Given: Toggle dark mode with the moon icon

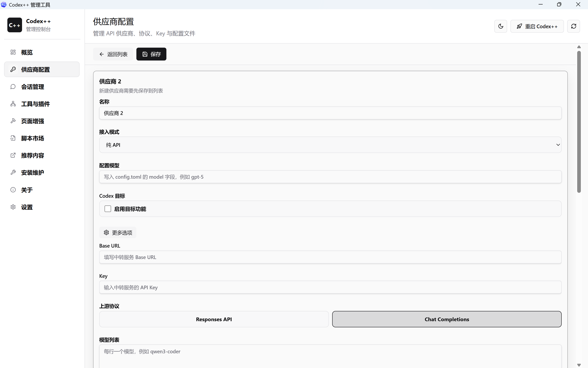Looking at the screenshot, I should coord(501,26).
